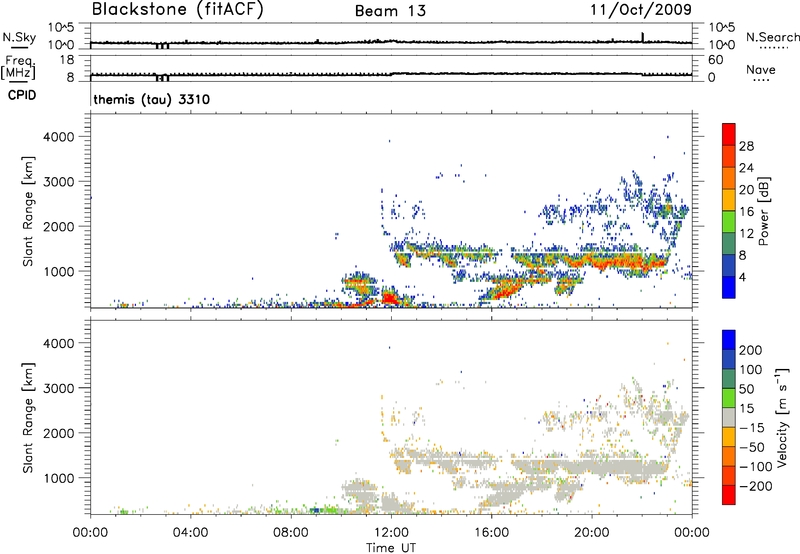Click "3000" tick on the power panel axis
This screenshot has width=800, height=554.
click(58, 182)
